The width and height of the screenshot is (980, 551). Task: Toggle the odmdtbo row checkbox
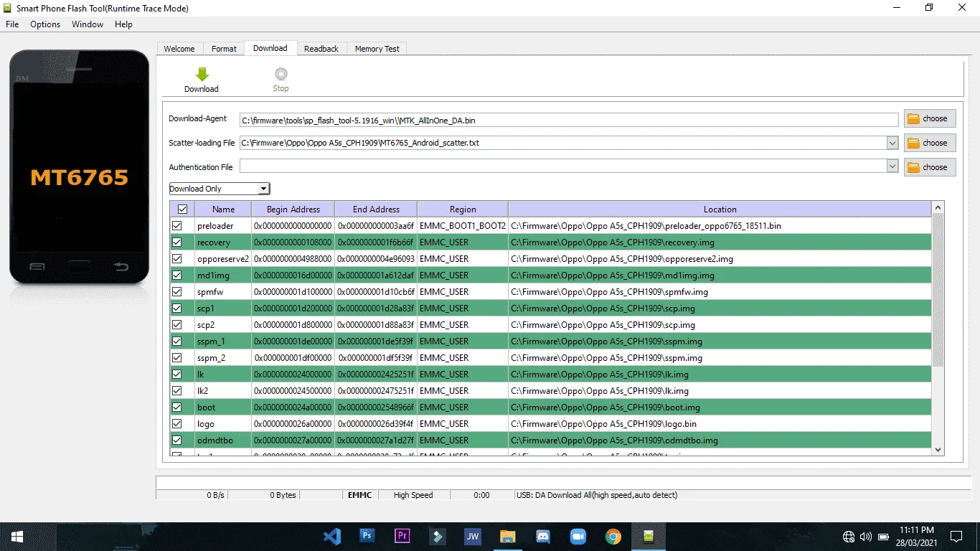[176, 441]
